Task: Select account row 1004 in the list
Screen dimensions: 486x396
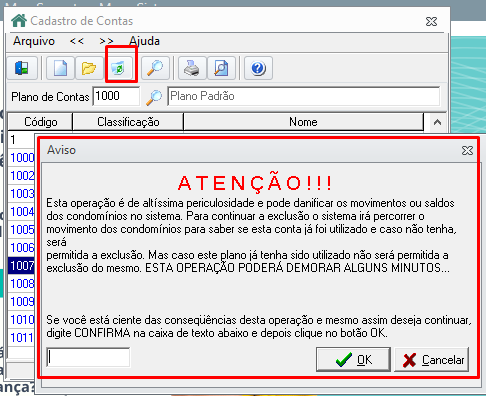Action: pyautogui.click(x=22, y=212)
